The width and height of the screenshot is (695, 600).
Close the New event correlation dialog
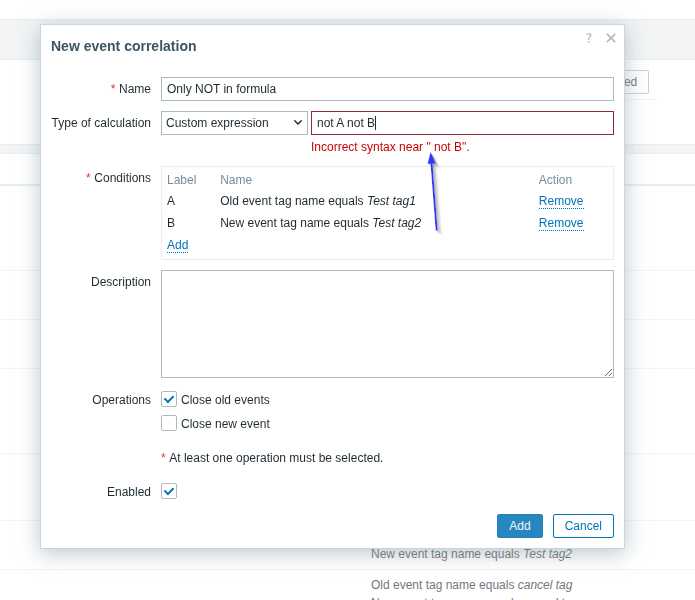[610, 38]
